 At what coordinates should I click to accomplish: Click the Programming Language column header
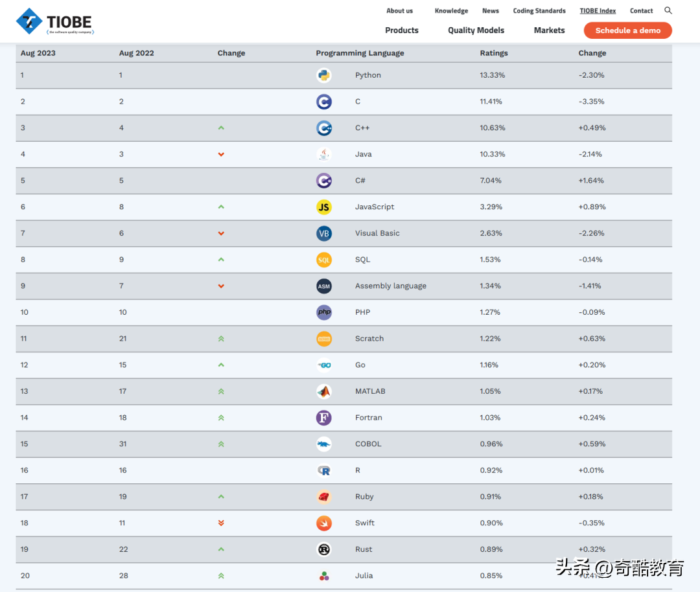(x=360, y=53)
